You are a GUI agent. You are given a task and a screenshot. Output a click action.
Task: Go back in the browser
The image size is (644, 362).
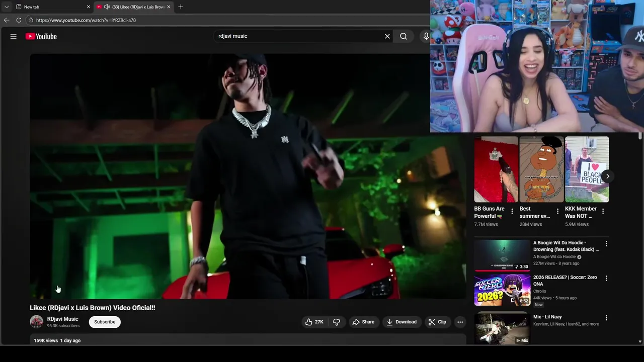pyautogui.click(x=7, y=20)
